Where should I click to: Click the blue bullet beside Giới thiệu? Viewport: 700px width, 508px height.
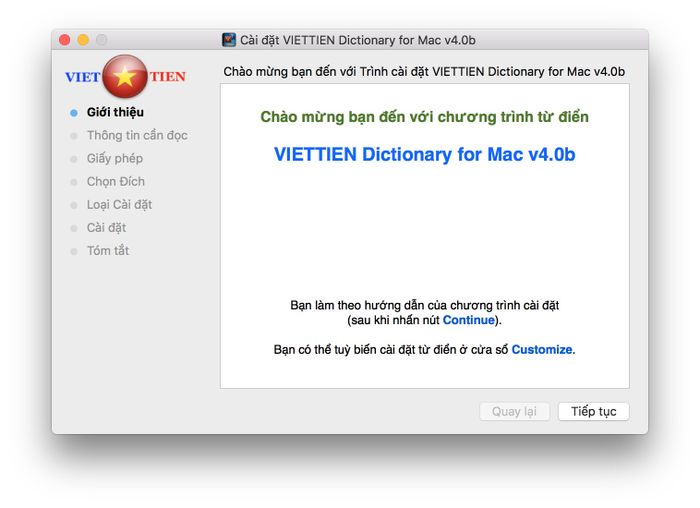click(x=74, y=112)
